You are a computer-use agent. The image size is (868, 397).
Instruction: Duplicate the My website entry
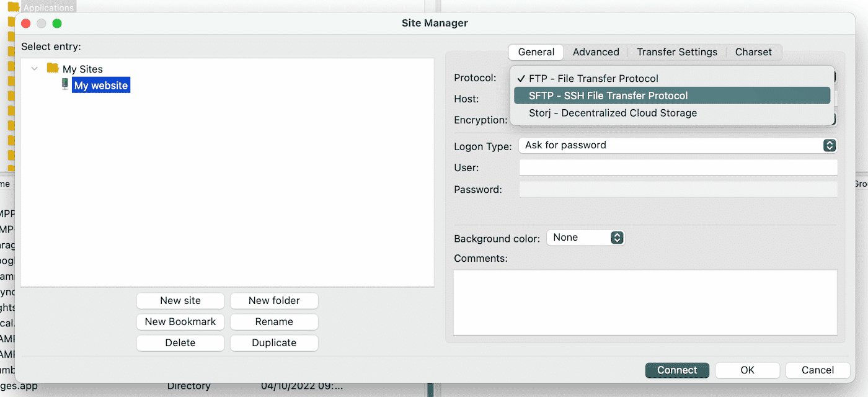point(273,342)
